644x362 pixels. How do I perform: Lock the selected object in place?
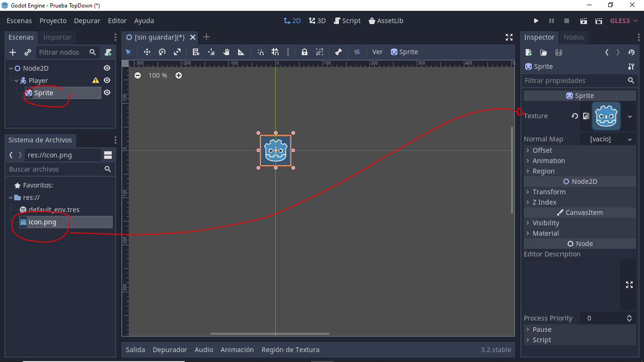point(305,52)
